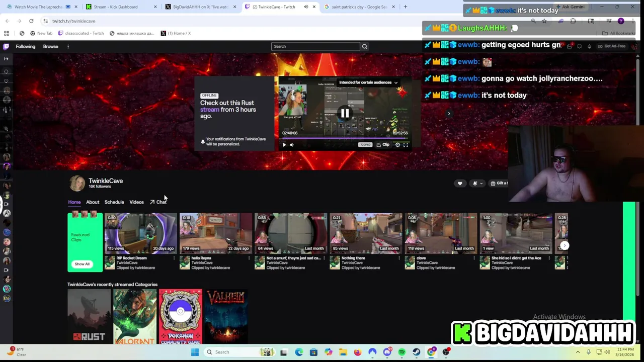Open options for "Nothing there" clip
Screen dimensions: 644x362
pyautogui.click(x=399, y=258)
